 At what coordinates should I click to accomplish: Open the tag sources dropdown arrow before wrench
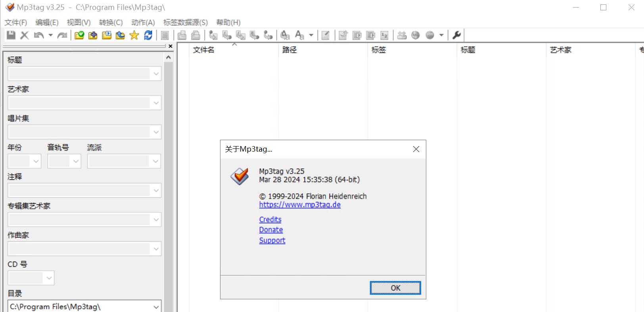[441, 35]
